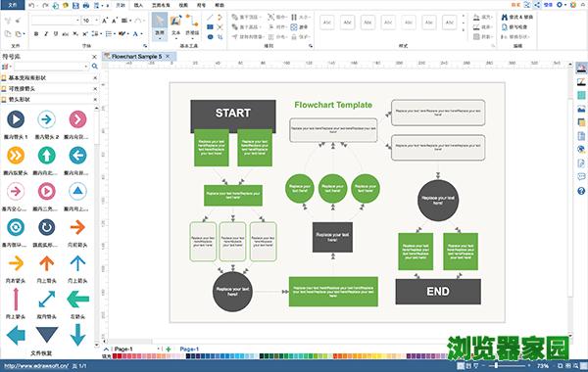Select the pointer Select tool in ribbon
This screenshot has width=588, height=372.
pos(160,25)
